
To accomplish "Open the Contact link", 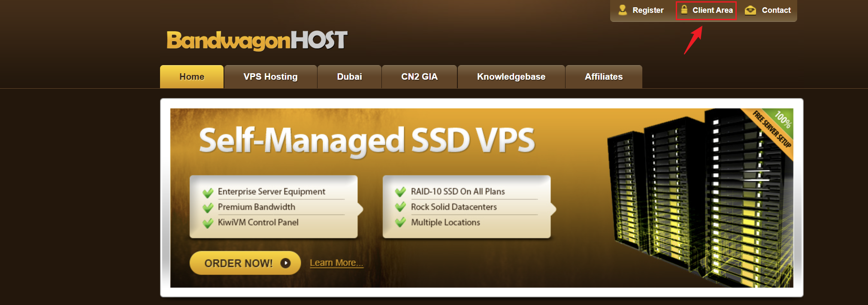I will tap(776, 10).
